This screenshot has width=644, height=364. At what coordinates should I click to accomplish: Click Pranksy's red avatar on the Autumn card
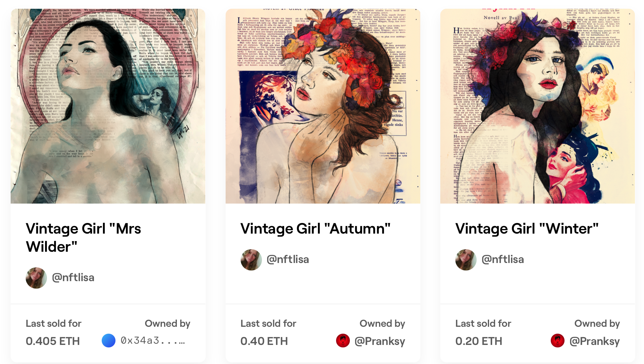(343, 341)
